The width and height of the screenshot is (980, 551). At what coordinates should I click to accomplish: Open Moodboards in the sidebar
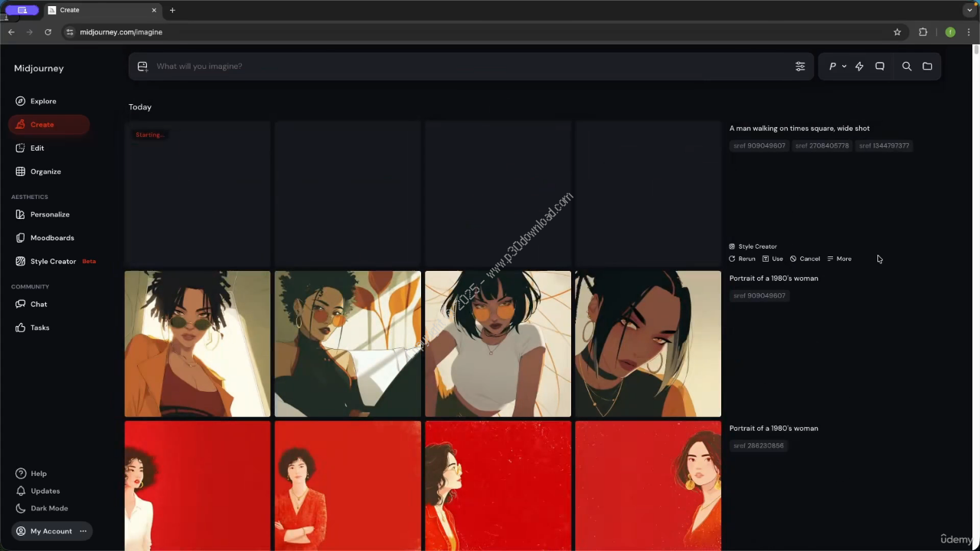(x=51, y=238)
